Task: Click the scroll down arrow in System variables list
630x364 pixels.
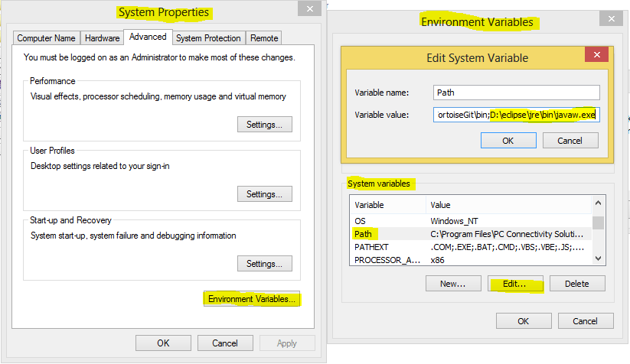Action: pos(599,258)
